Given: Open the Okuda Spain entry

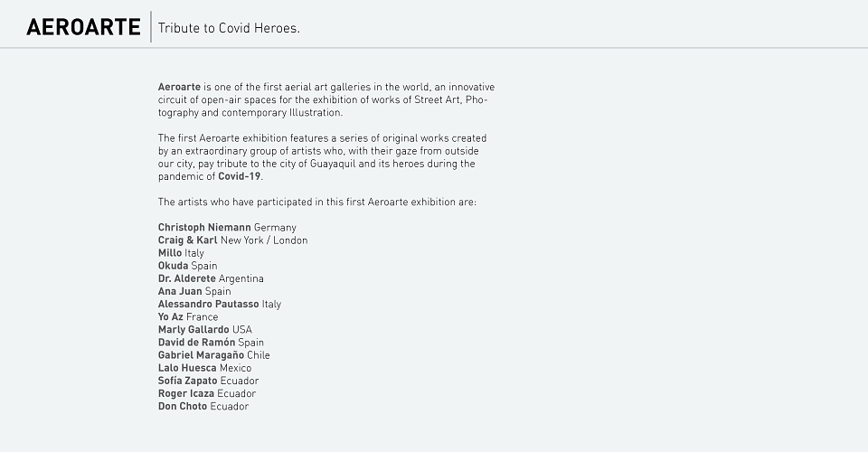Looking at the screenshot, I should coord(188,266).
